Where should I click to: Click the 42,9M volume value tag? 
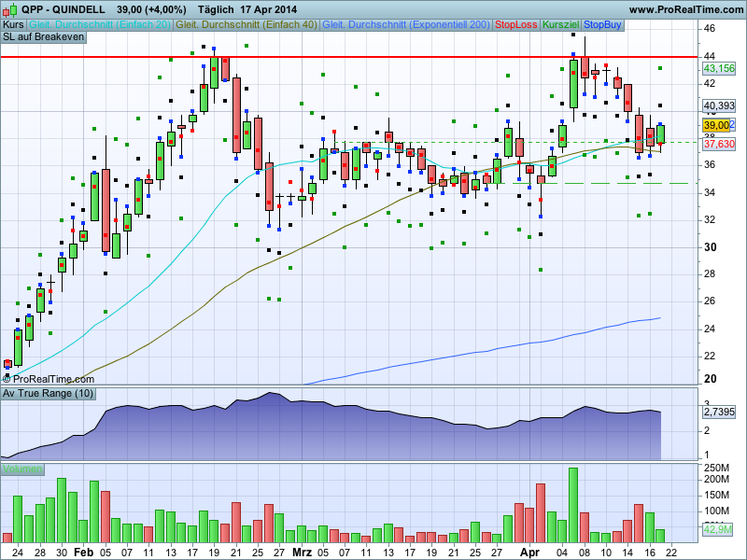pyautogui.click(x=717, y=529)
